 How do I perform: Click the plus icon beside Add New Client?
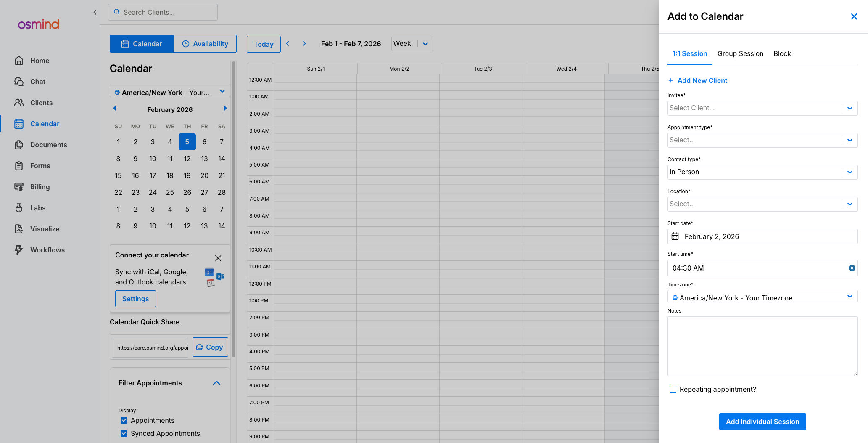click(x=671, y=80)
